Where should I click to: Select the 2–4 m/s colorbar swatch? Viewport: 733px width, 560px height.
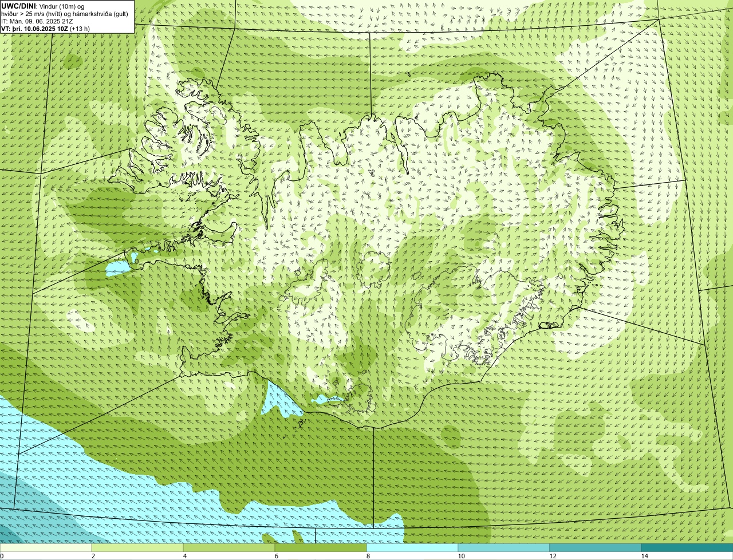click(x=137, y=547)
